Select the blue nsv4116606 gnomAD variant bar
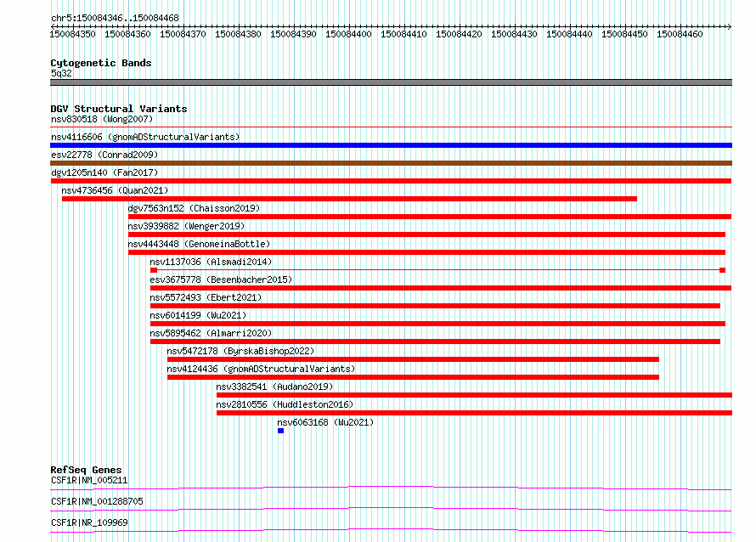Screen dimensions: 756x542 (x=391, y=145)
